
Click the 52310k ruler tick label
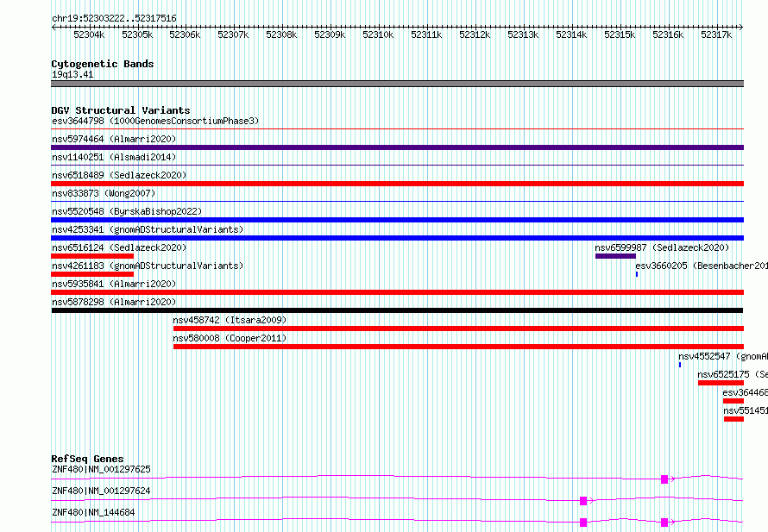coord(378,34)
